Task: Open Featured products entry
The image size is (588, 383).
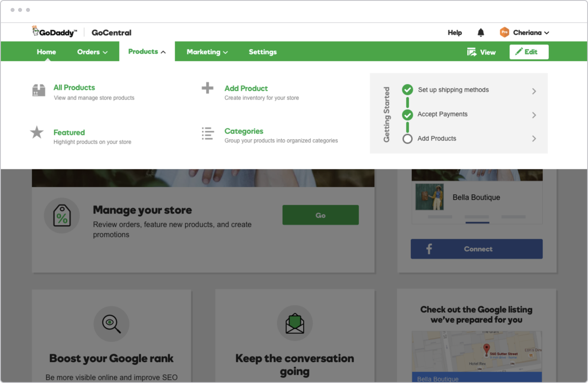Action: (69, 132)
